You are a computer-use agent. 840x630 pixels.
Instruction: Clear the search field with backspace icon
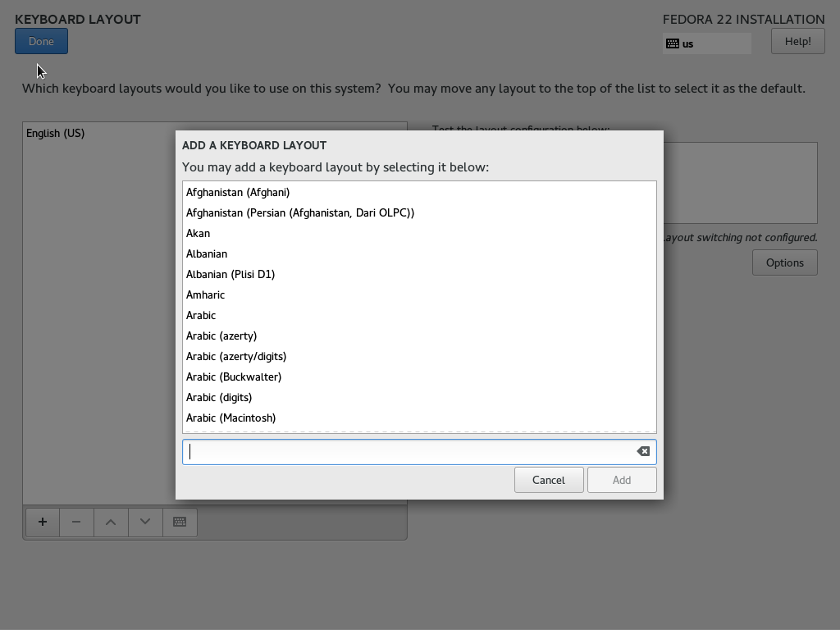click(643, 451)
